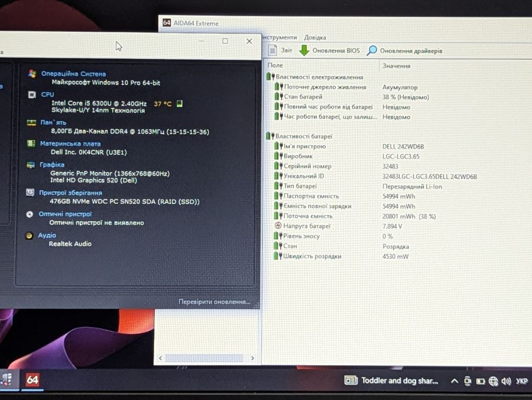Viewport: 532px width, 400px height.
Task: Click the RAM module icon in Speccy
Action: click(x=31, y=122)
